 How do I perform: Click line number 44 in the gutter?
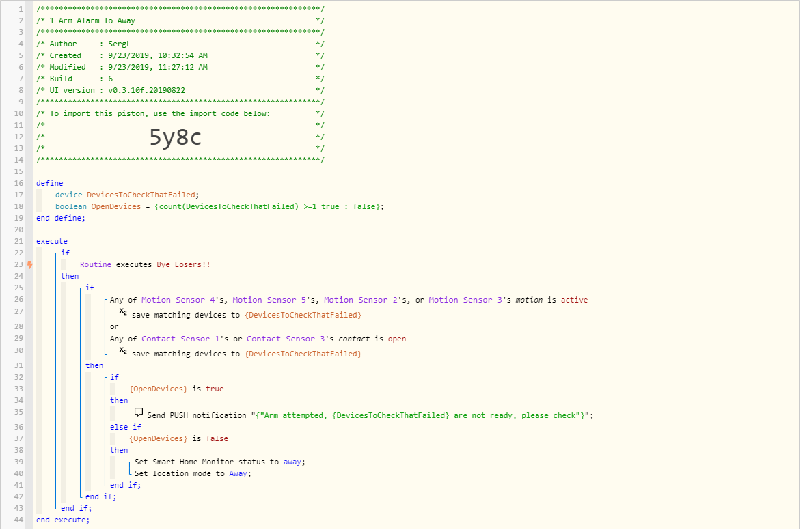[18, 520]
